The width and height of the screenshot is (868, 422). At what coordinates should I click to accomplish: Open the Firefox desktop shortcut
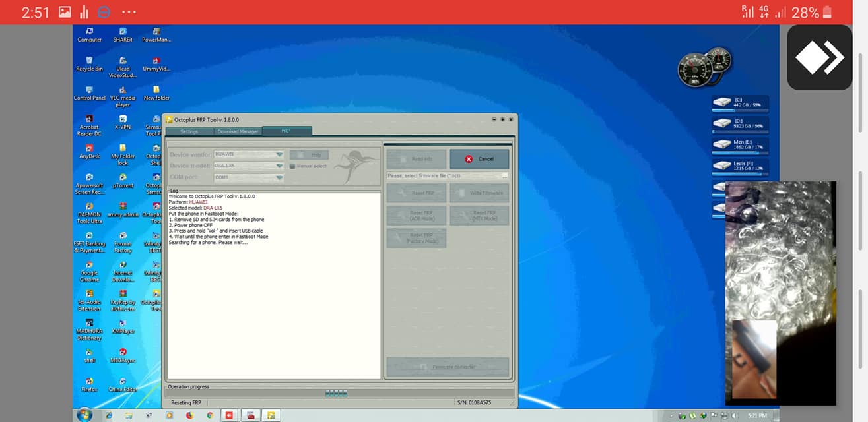tap(89, 384)
